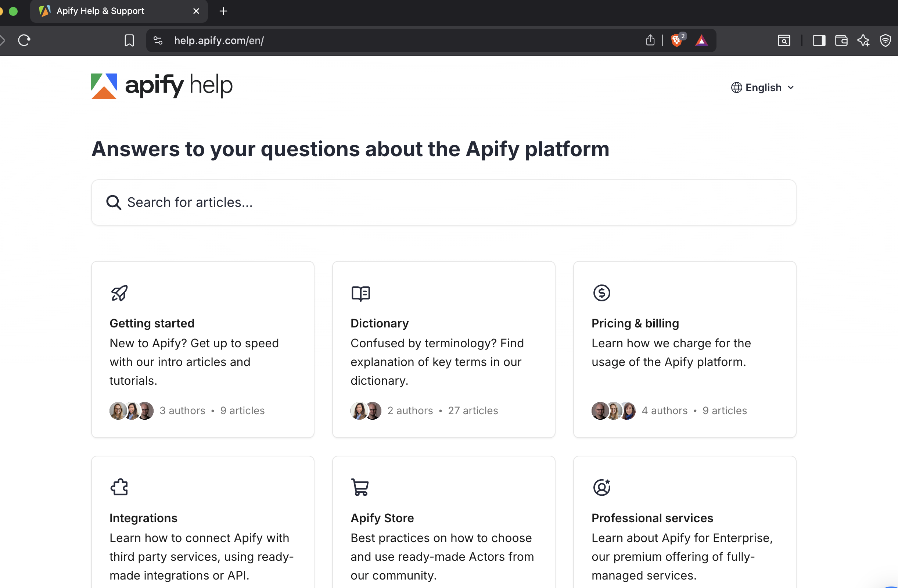Viewport: 898px width, 588px height.
Task: Click the '3 authors' text
Action: tap(182, 410)
